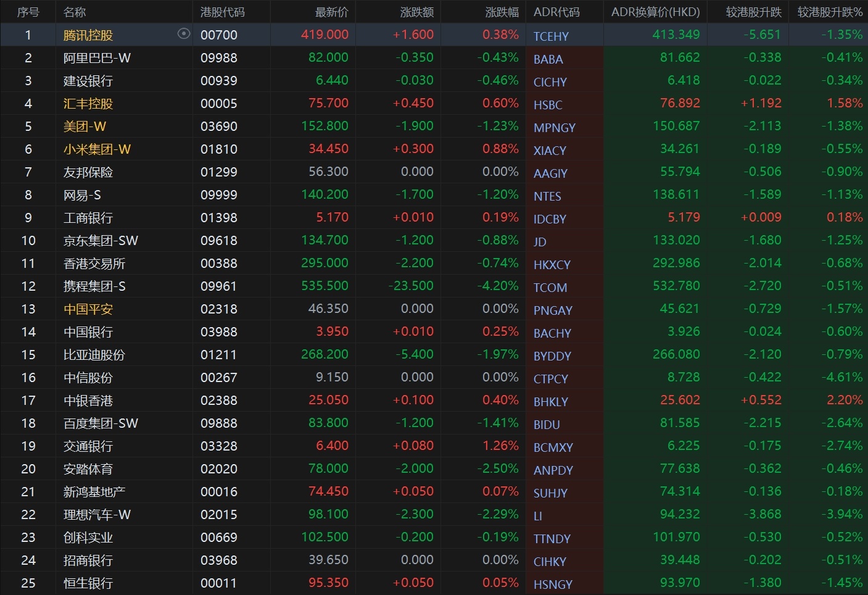Image resolution: width=868 pixels, height=595 pixels.
Task: Select the BACHY ADR code
Action: pyautogui.click(x=552, y=333)
